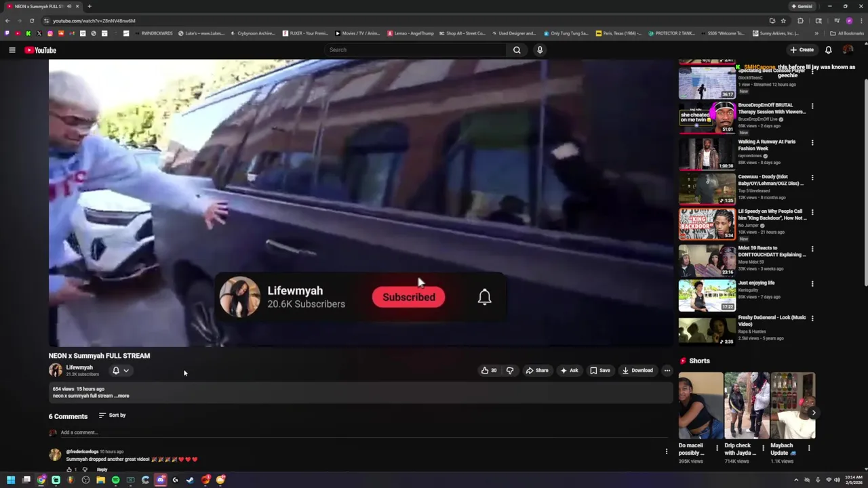This screenshot has height=488, width=868.
Task: Show hidden bookmarks overflow chevron
Action: pos(816,33)
